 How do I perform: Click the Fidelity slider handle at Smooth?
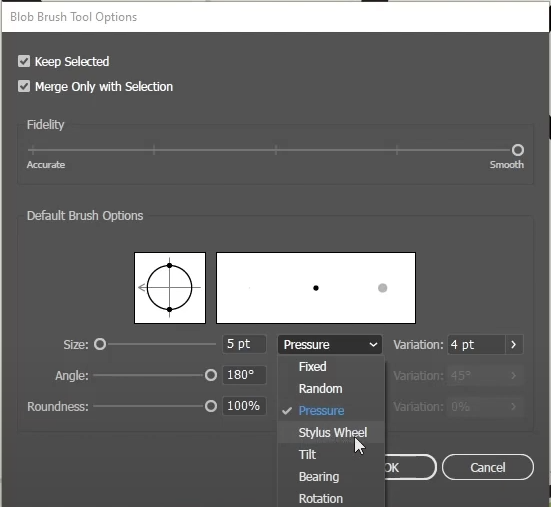pos(517,150)
